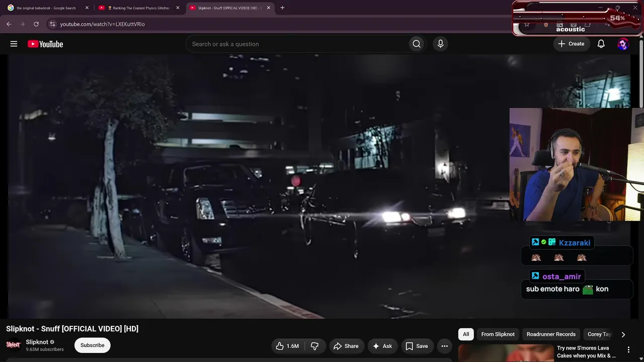Click the magnifier search button
Screen dimensions: 644x362
(x=417, y=44)
